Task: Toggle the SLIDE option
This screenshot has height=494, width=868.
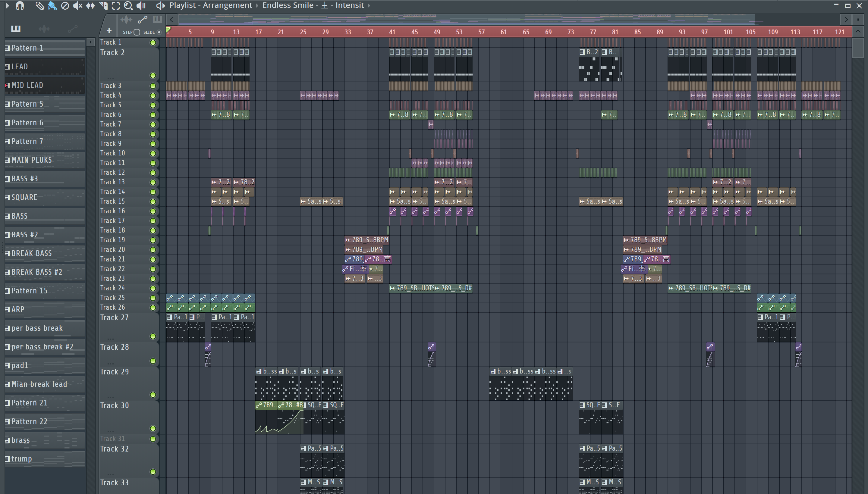Action: pos(159,32)
